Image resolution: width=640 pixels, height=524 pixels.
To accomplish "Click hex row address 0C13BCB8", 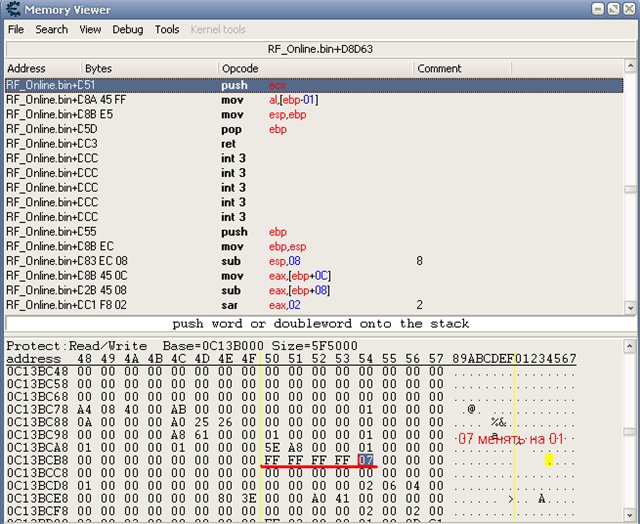I will [38, 460].
